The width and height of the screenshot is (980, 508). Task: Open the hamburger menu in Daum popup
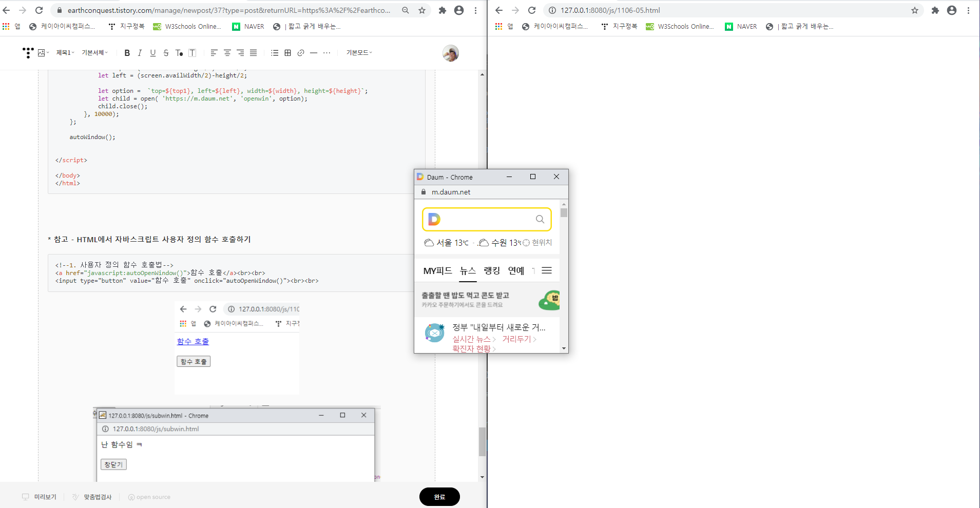(547, 270)
